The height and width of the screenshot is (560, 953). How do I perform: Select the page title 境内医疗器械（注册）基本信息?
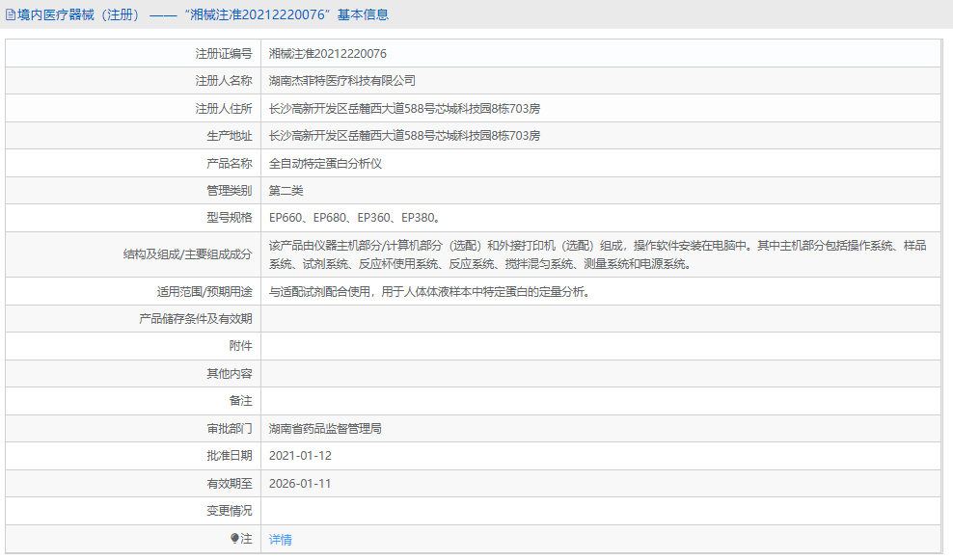[x=203, y=14]
